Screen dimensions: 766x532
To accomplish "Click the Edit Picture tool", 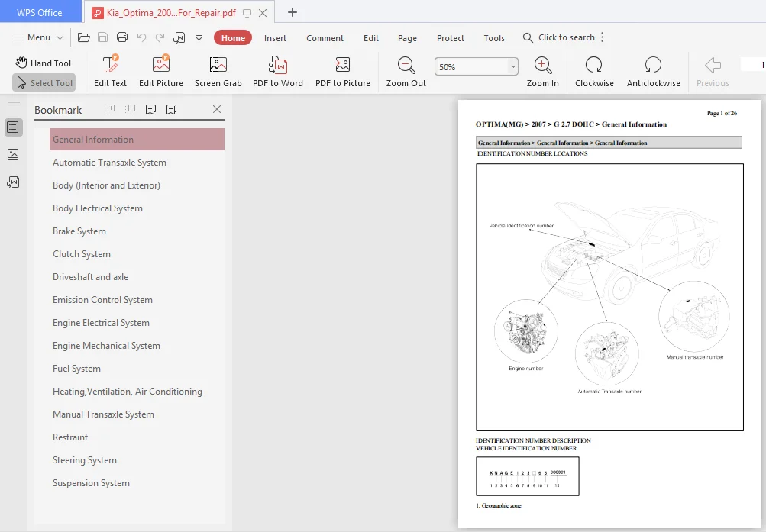I will (160, 71).
